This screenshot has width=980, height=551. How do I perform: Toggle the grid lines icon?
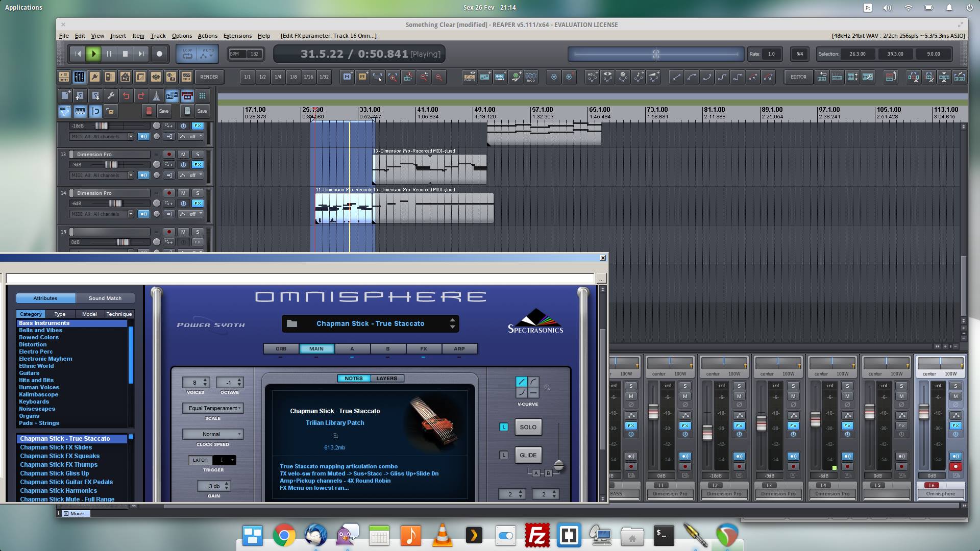point(203,96)
